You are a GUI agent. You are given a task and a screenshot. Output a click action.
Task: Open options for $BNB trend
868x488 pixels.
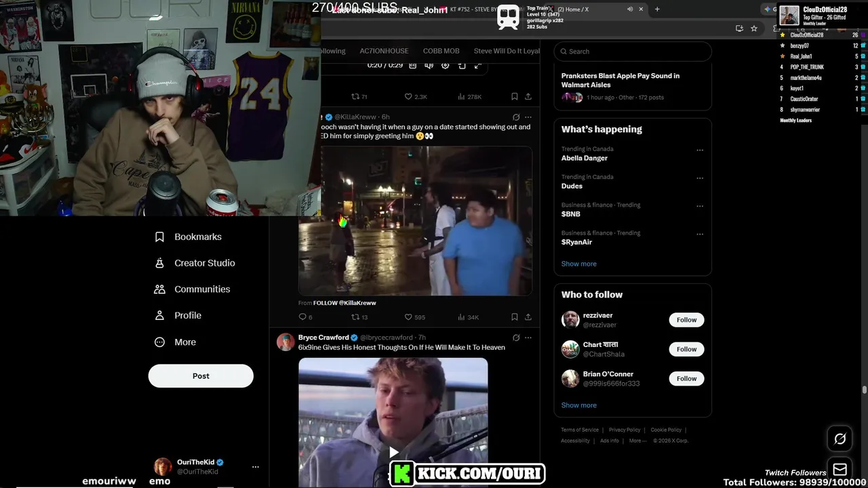click(x=700, y=206)
